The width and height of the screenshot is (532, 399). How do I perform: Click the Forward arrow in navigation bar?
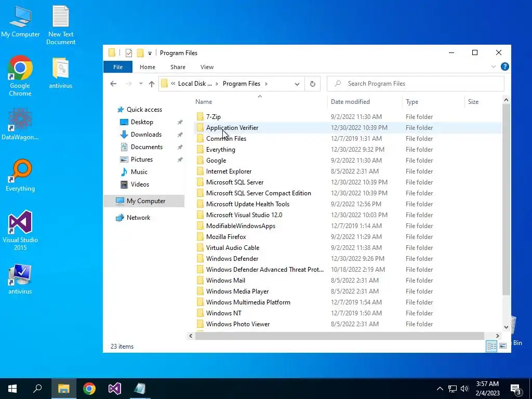coord(129,84)
